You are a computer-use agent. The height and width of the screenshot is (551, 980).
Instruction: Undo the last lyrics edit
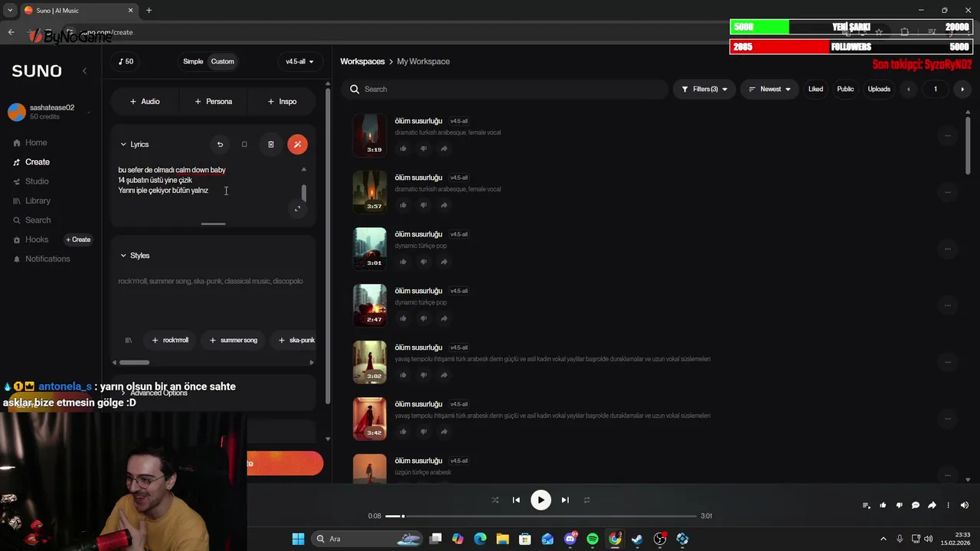220,145
